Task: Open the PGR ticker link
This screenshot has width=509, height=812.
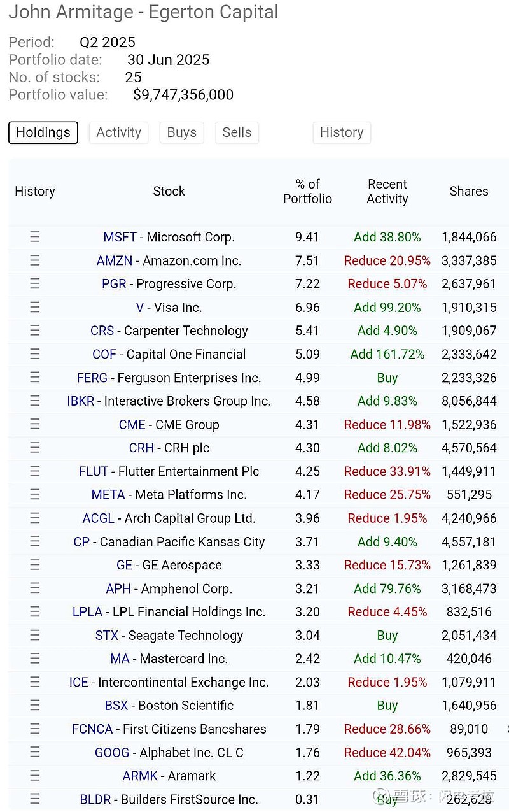Action: click(114, 284)
